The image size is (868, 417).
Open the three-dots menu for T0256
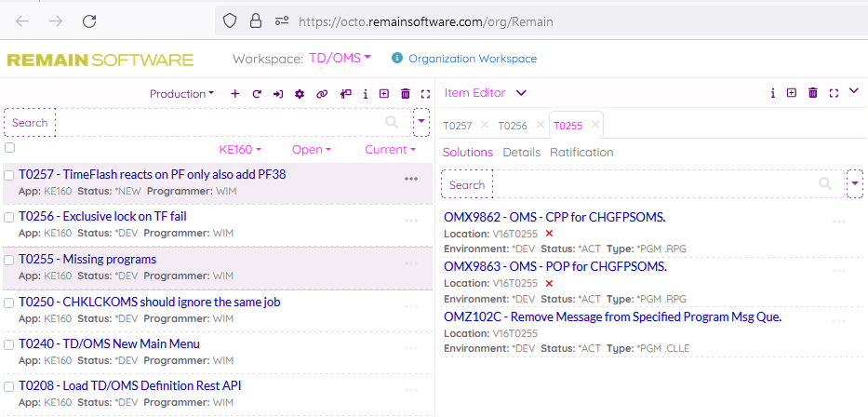(x=411, y=221)
